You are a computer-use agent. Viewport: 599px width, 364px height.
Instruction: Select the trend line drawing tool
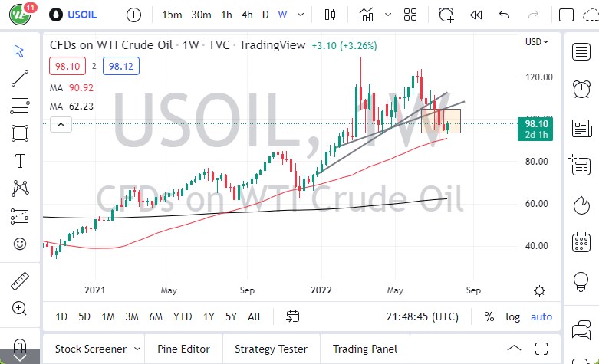(x=21, y=77)
